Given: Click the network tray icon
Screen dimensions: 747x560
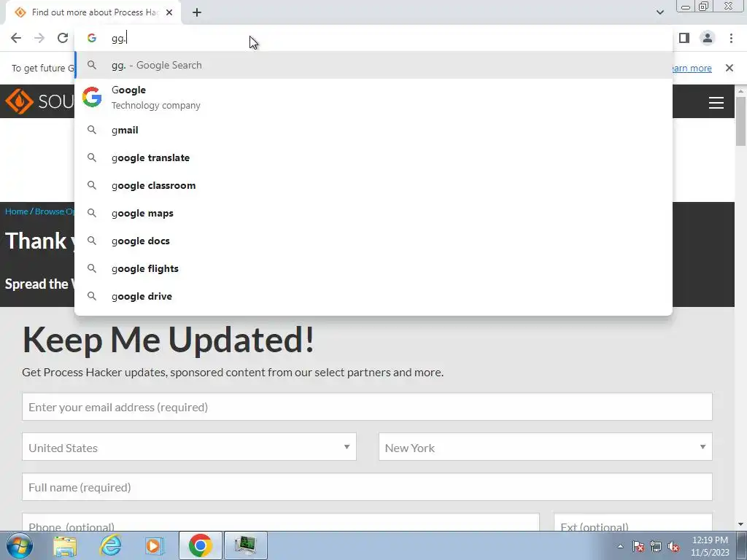Looking at the screenshot, I should pos(656,546).
